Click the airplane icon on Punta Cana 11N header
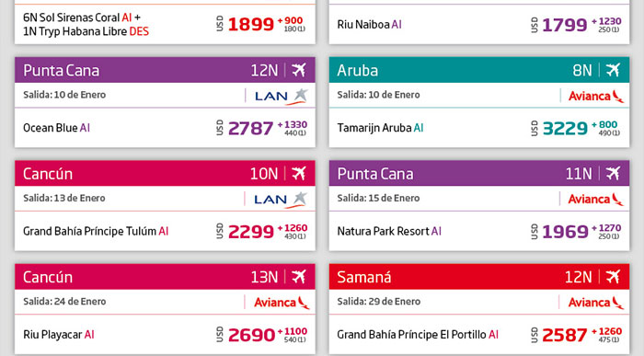644x356 pixels. [613, 173]
